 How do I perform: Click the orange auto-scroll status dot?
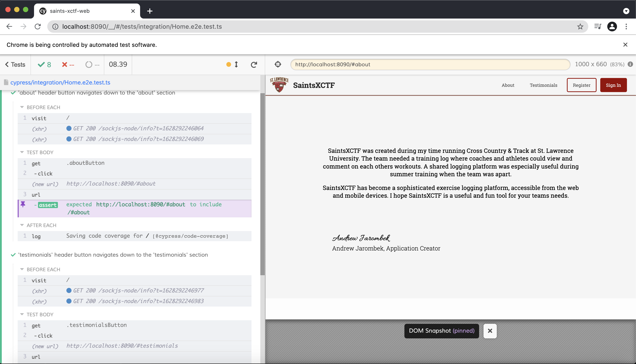228,64
